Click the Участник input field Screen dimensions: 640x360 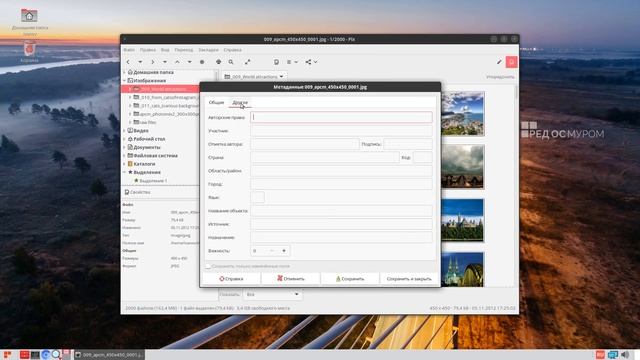tap(341, 131)
